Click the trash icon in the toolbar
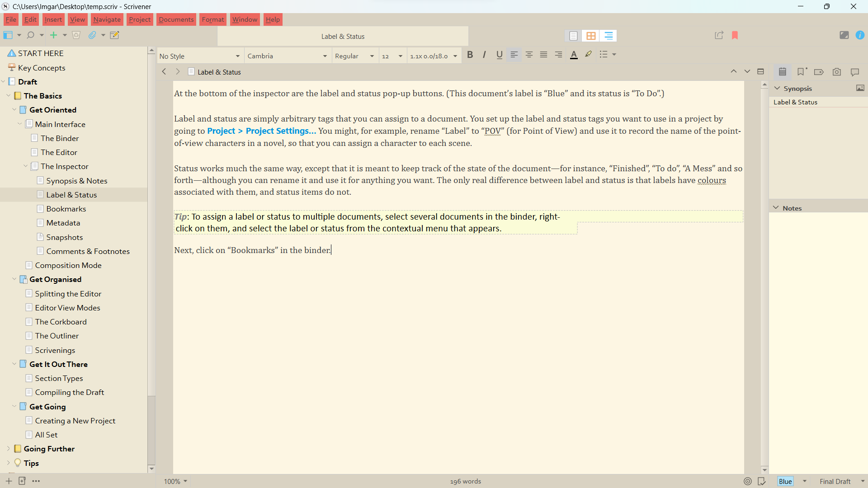Viewport: 868px width, 488px height. 76,35
